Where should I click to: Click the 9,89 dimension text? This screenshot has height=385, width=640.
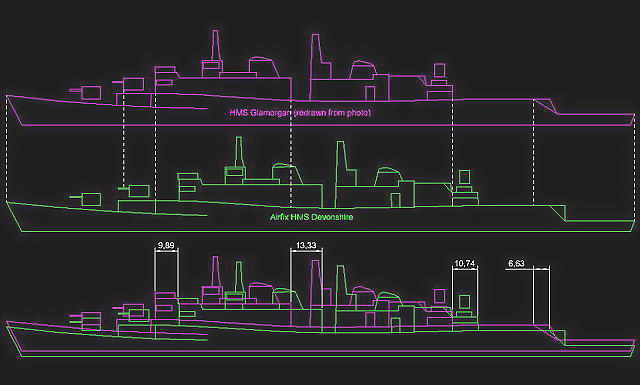click(x=166, y=245)
